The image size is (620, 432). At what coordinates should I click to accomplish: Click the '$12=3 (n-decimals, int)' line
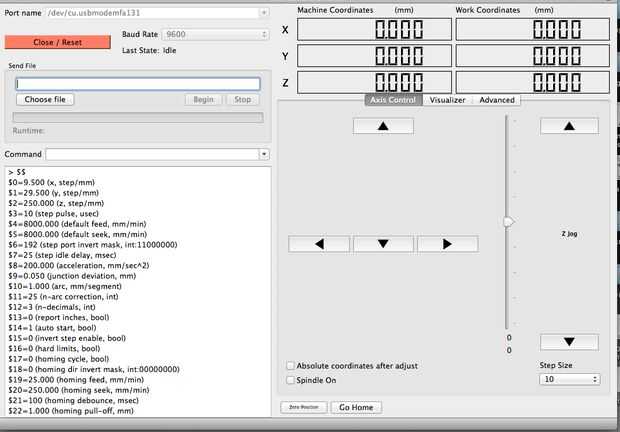[51, 307]
